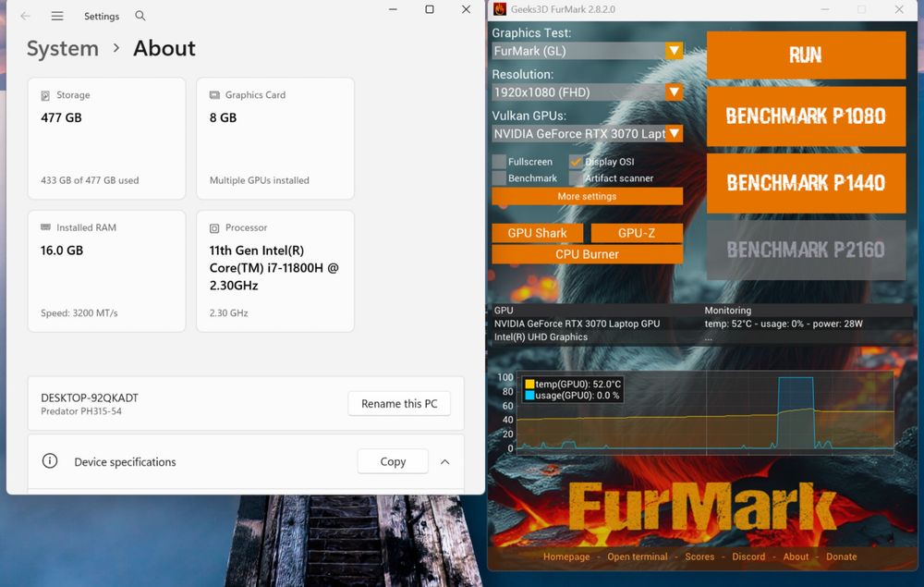Image resolution: width=924 pixels, height=587 pixels.
Task: Open the Donate link
Action: (x=842, y=556)
